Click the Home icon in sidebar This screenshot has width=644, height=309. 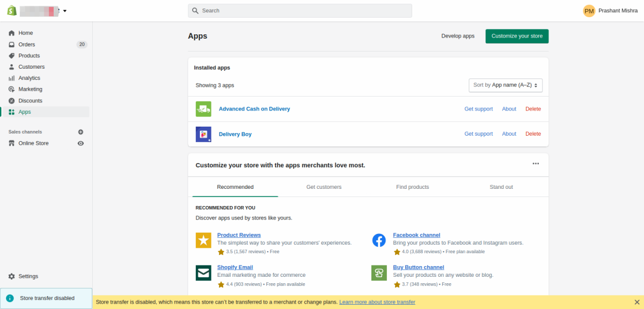[x=12, y=33]
